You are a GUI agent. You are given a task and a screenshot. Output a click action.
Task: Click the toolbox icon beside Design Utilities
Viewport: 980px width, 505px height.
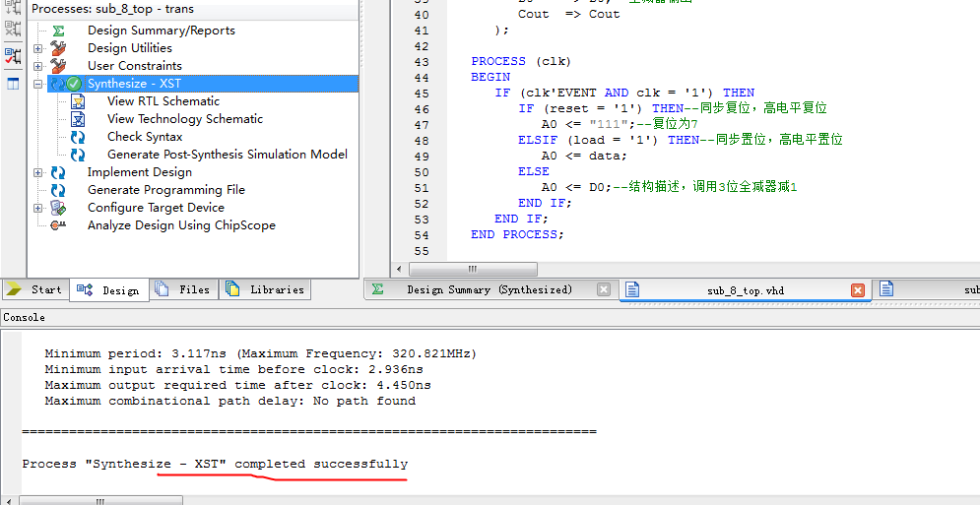(x=58, y=48)
